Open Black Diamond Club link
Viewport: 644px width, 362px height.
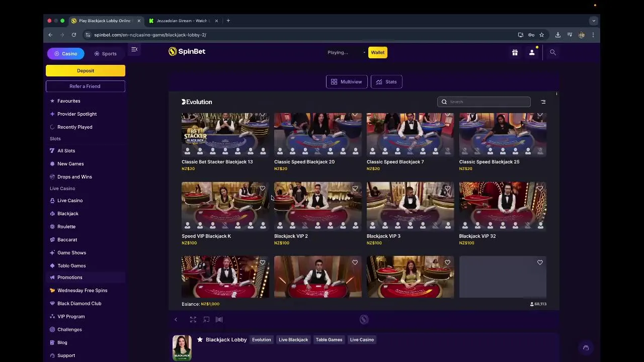coord(79,304)
